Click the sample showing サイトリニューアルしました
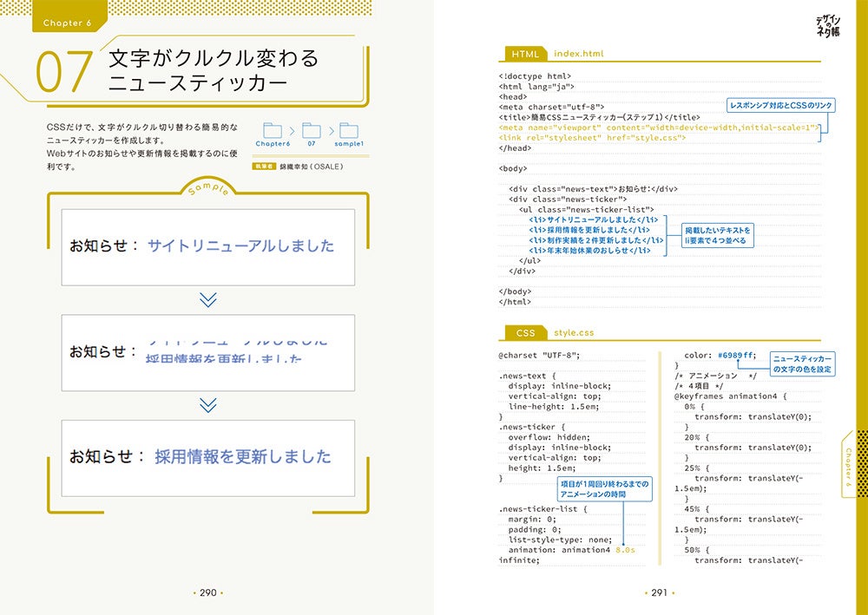The height and width of the screenshot is (615, 868). tap(208, 247)
